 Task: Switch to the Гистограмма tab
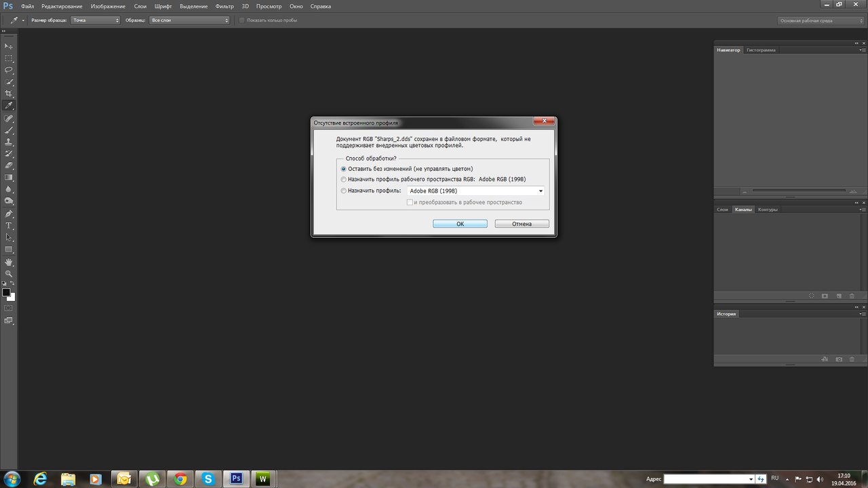pos(761,50)
